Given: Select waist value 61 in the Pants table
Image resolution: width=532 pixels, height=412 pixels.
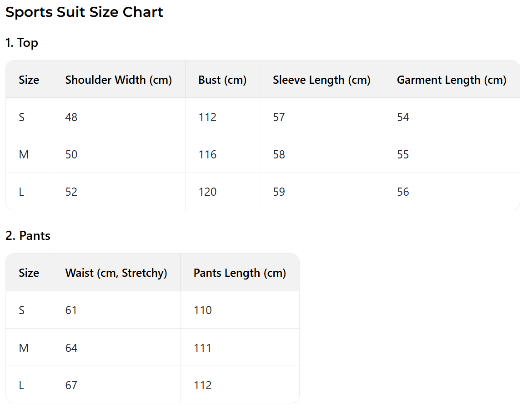Looking at the screenshot, I should [x=71, y=310].
